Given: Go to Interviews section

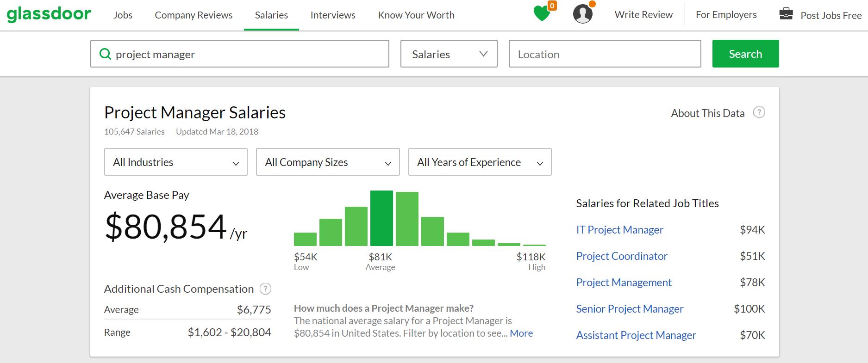Looking at the screenshot, I should (333, 15).
